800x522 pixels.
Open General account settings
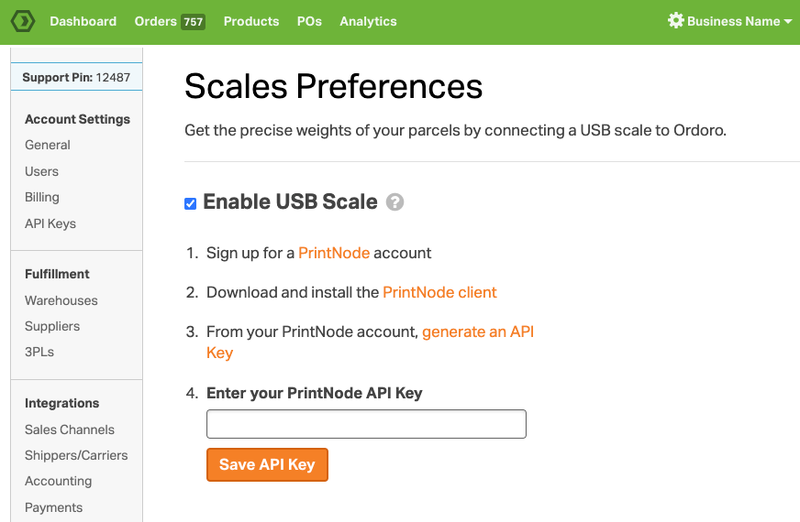point(47,145)
